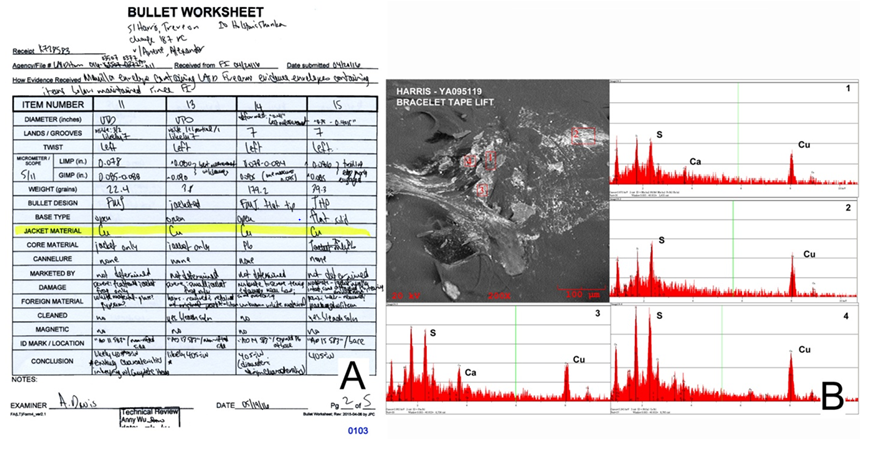This screenshot has height=455, width=895.
Task: Click the Ca peak label in spectrum 1
Action: tap(695, 162)
